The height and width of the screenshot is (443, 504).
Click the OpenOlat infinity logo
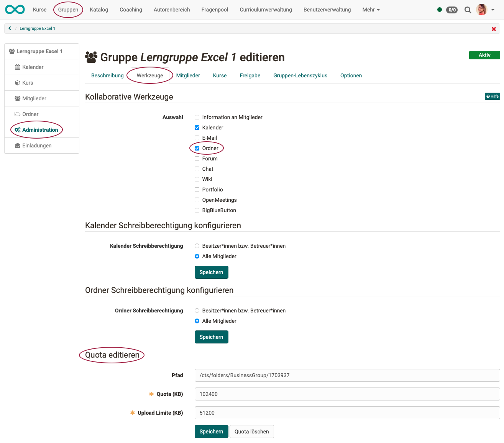(x=15, y=10)
